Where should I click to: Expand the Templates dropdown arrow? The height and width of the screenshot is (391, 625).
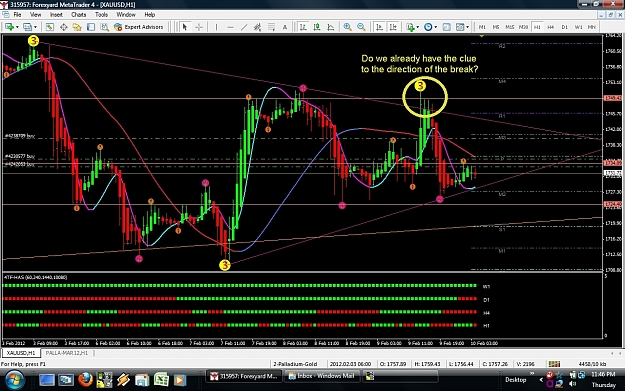click(468, 27)
